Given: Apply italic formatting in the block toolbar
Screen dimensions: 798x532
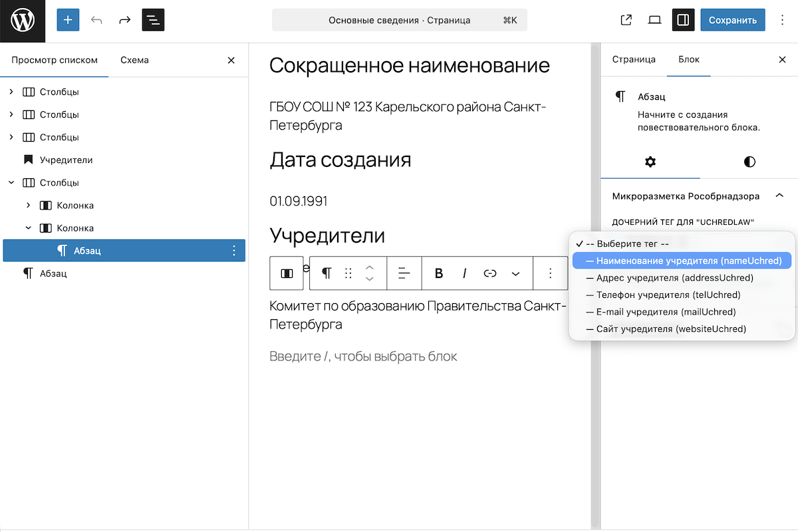Looking at the screenshot, I should [464, 273].
